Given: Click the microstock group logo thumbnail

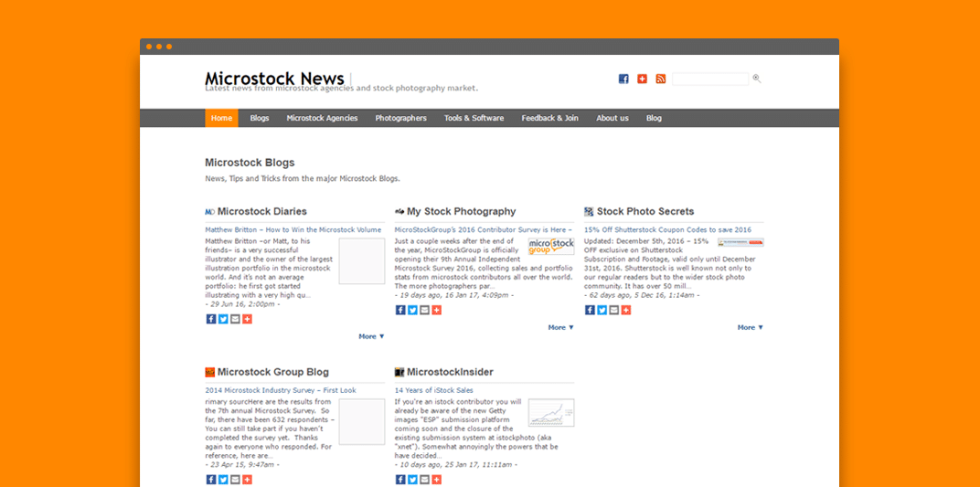Looking at the screenshot, I should [x=550, y=246].
